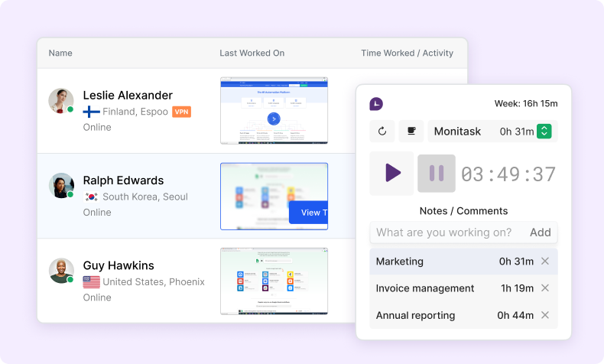
Task: Click the Week: 16h 15m total
Action: tap(526, 103)
